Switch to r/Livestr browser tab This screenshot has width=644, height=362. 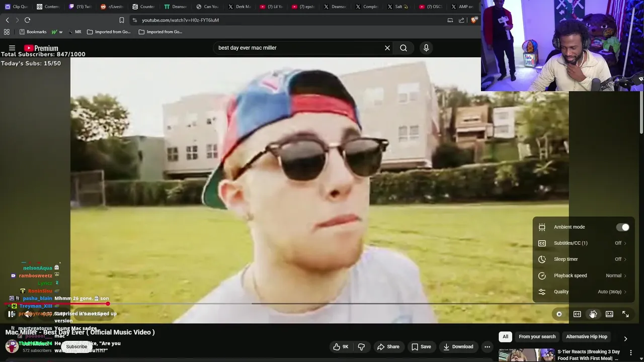112,7
